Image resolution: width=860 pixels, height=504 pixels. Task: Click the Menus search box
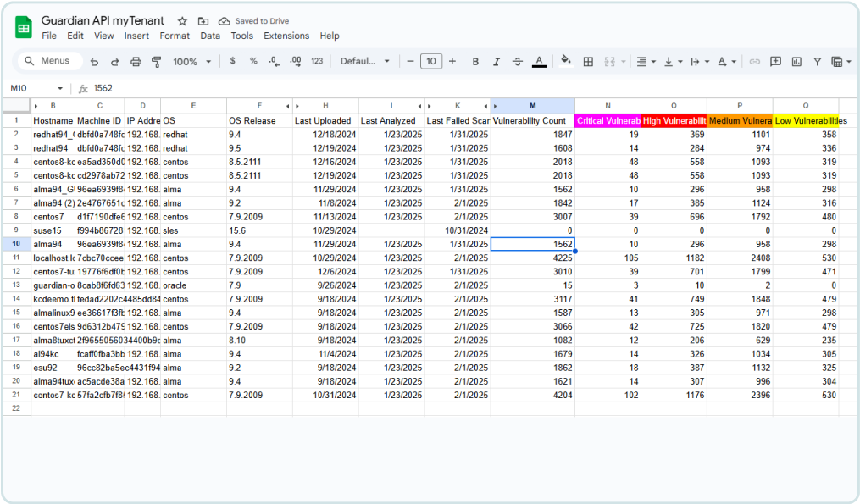[x=49, y=61]
